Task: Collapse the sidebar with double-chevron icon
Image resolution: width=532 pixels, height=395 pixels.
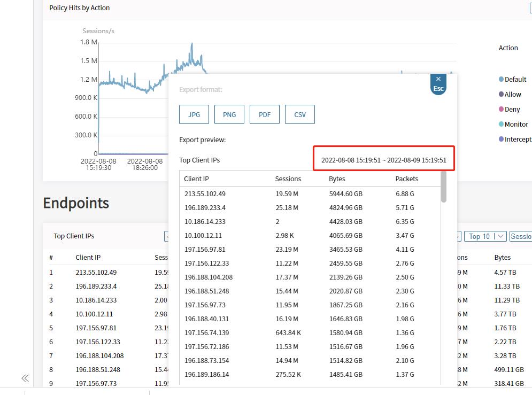Action: tap(25, 378)
